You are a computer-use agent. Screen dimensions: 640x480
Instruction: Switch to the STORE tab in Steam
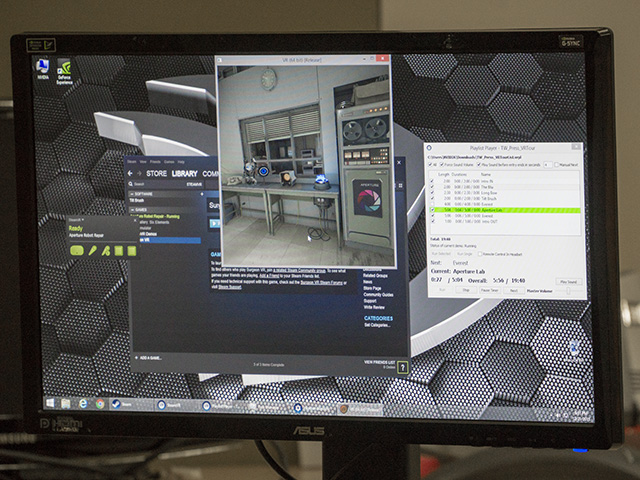tap(156, 173)
